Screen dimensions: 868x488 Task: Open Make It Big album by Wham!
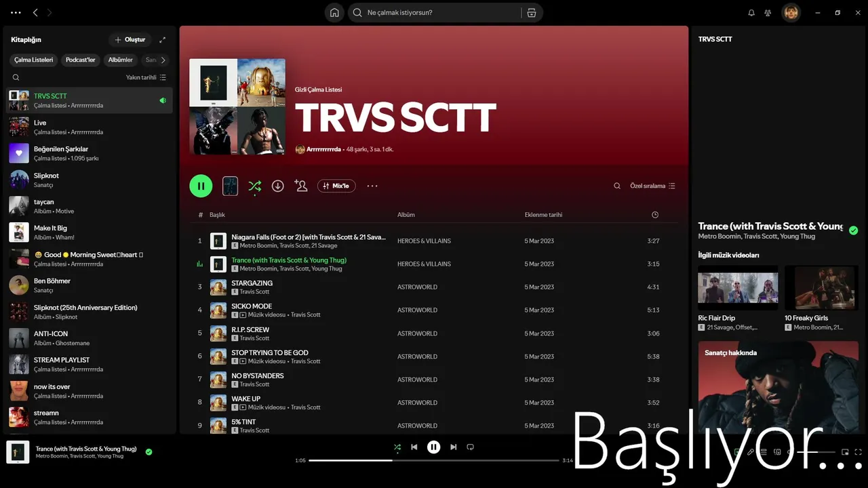tap(90, 232)
